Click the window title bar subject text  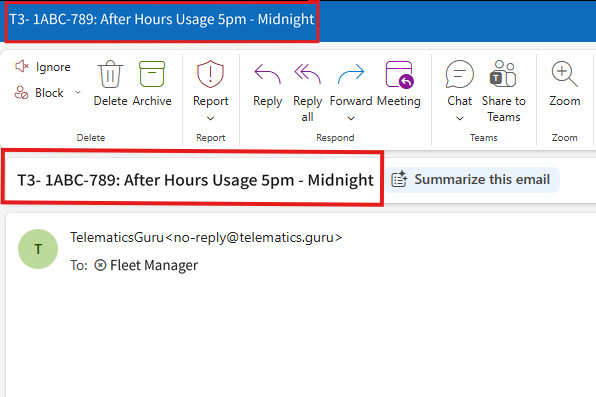[162, 19]
